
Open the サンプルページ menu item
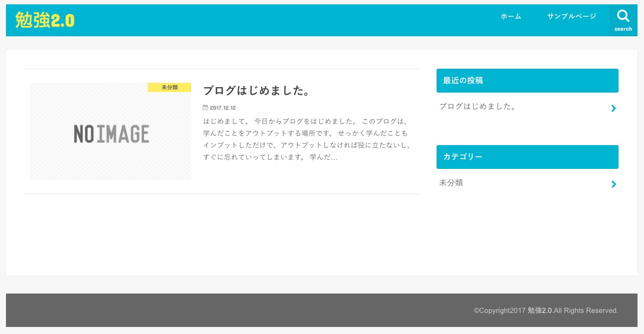(x=571, y=16)
